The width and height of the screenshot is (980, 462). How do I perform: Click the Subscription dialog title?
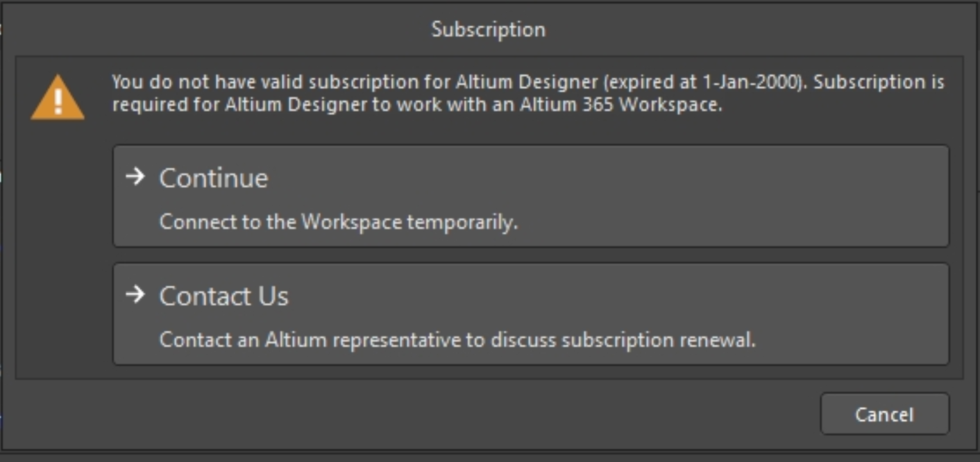pos(489,30)
